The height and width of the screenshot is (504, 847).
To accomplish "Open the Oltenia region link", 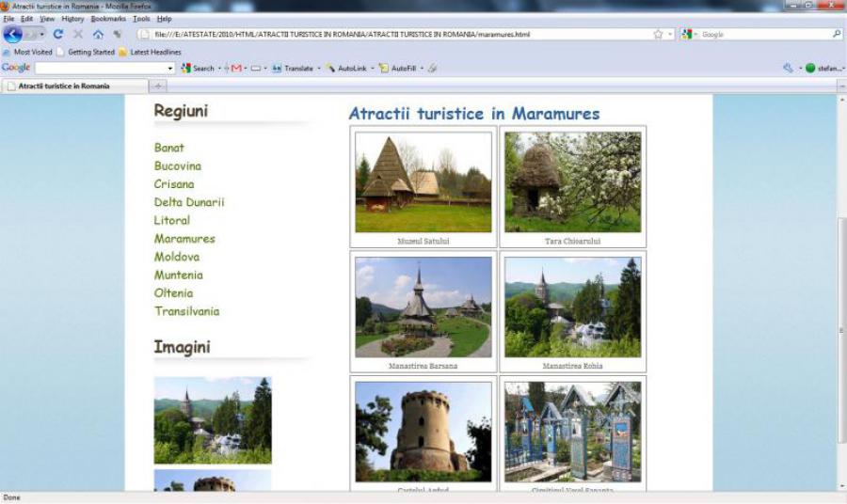I will (x=173, y=293).
